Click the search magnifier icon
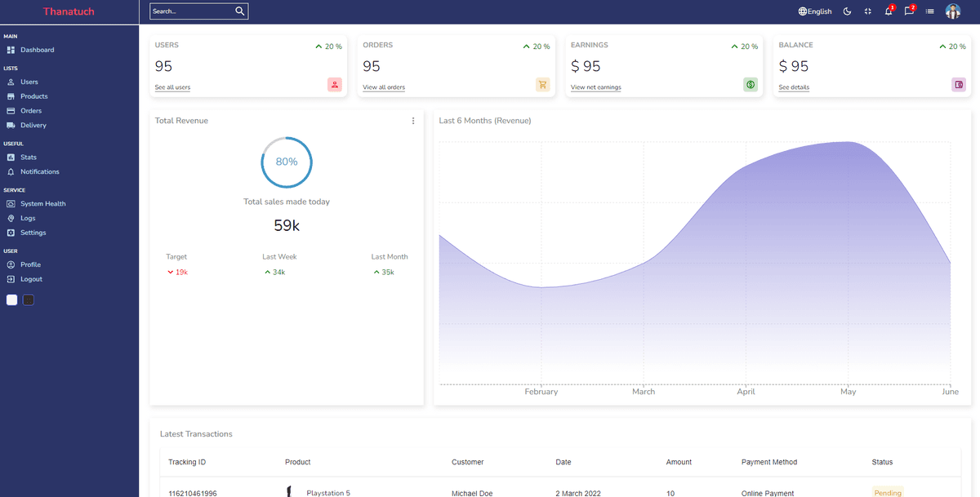 [239, 11]
